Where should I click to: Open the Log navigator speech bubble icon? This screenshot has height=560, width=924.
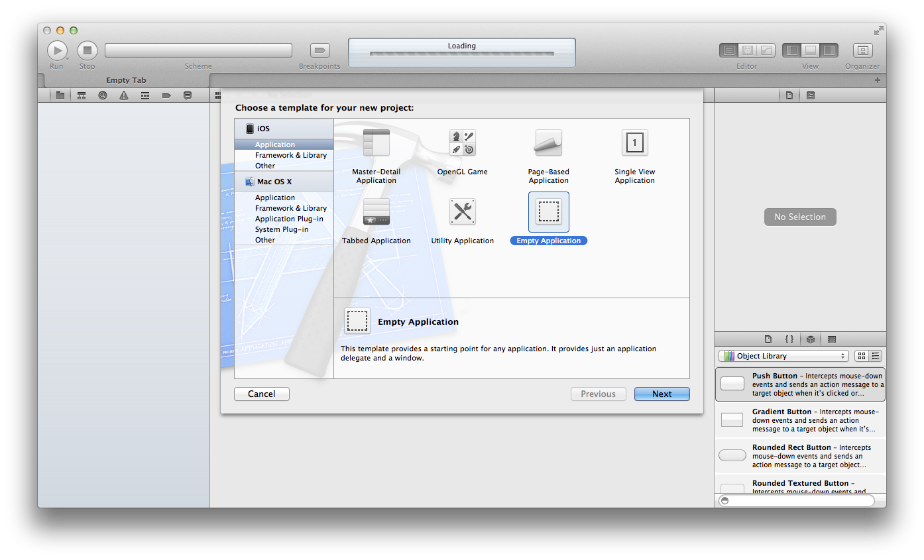(x=188, y=95)
